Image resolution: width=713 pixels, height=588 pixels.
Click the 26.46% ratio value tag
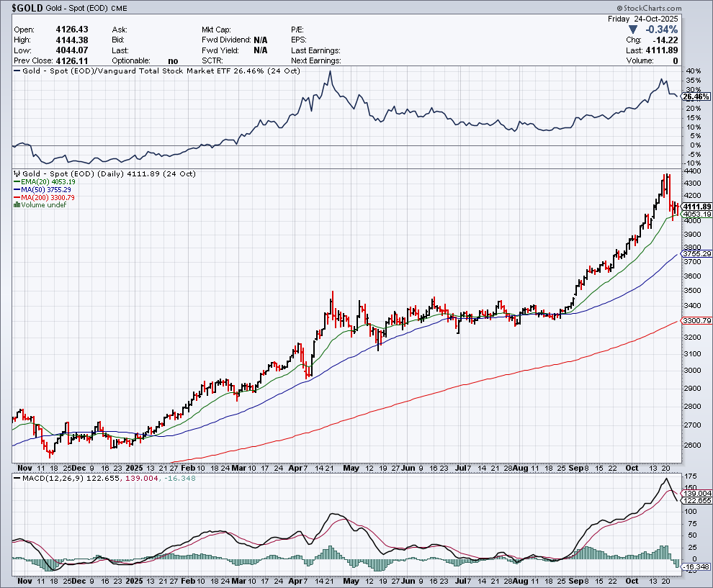pyautogui.click(x=696, y=96)
